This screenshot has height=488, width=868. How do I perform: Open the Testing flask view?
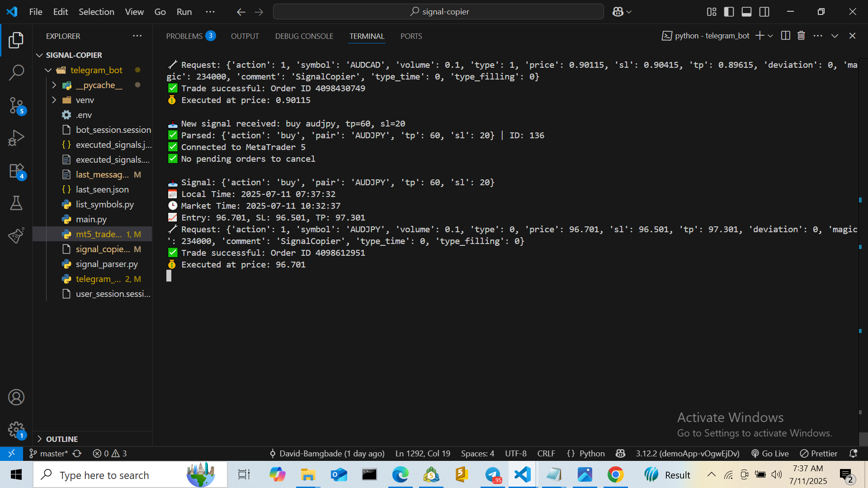pos(16,203)
